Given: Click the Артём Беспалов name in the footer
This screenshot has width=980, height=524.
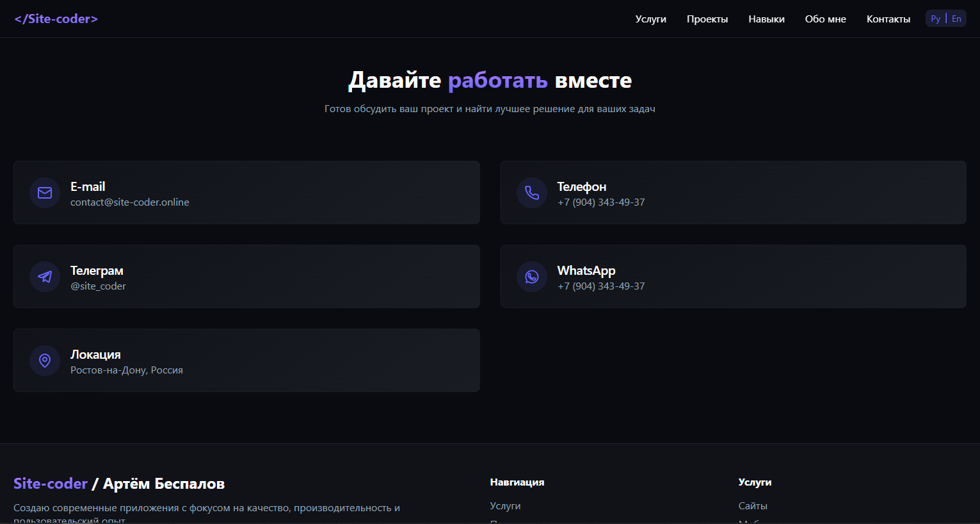Looking at the screenshot, I should (164, 484).
